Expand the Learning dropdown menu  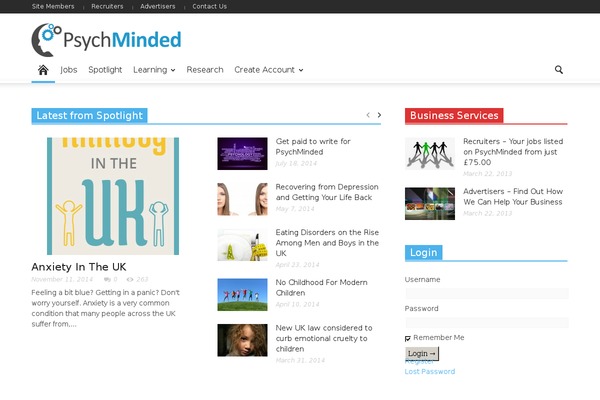point(154,70)
